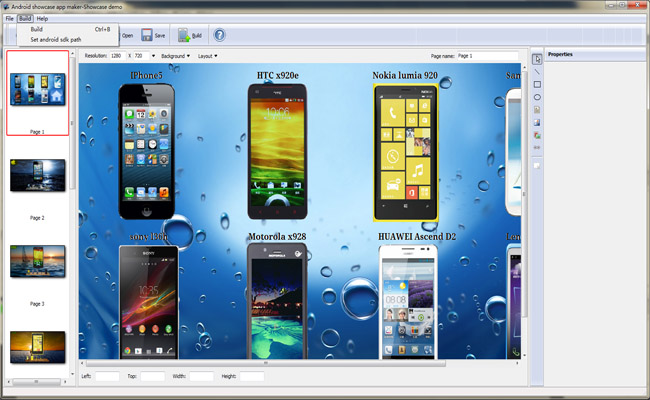Click the canvas scroll right arrow
The width and height of the screenshot is (650, 400).
(x=517, y=363)
